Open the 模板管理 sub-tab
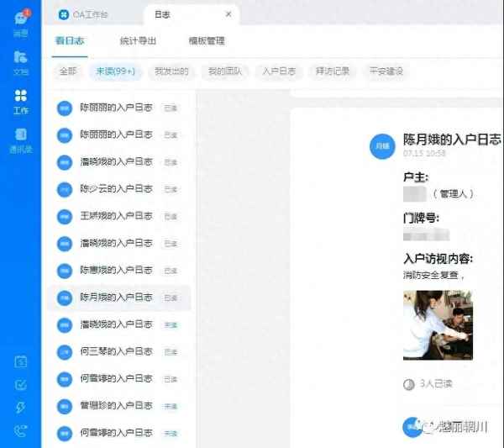The image size is (504, 448). pos(207,41)
